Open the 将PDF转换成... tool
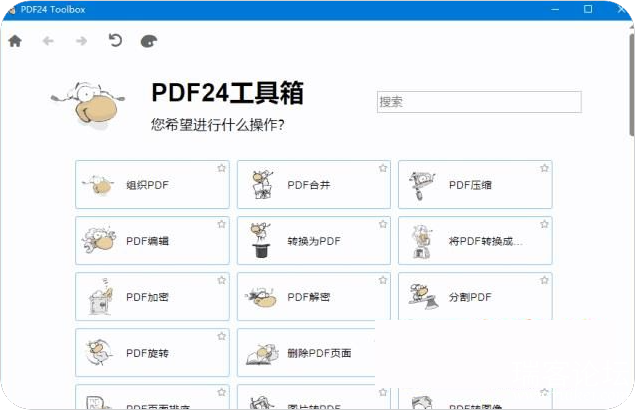 point(475,240)
